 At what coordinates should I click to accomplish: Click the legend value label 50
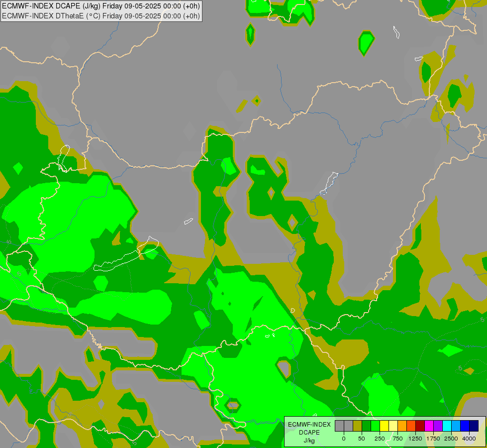tap(362, 439)
